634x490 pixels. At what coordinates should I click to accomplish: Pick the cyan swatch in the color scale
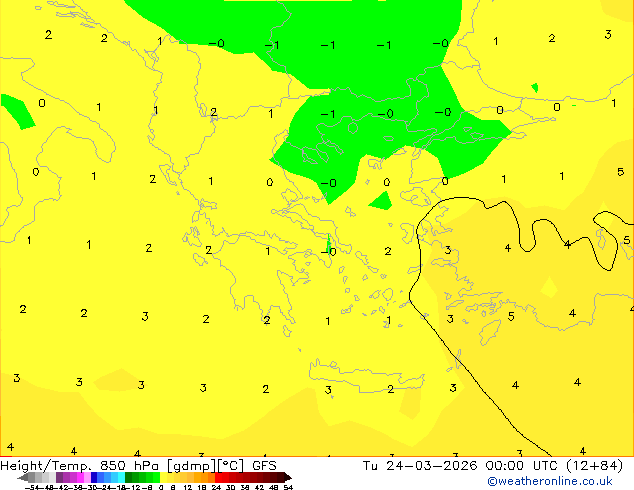(121, 477)
